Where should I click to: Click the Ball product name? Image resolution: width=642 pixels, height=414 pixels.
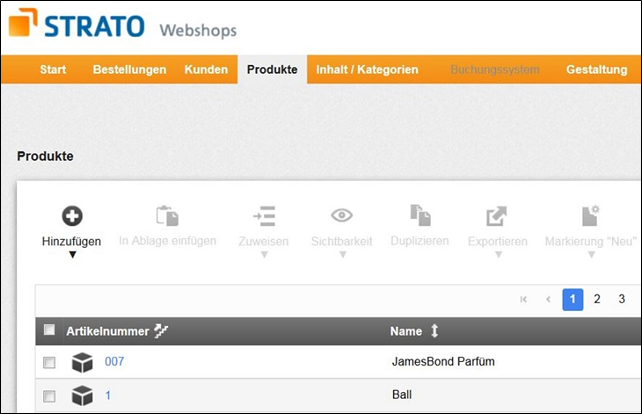[402, 395]
